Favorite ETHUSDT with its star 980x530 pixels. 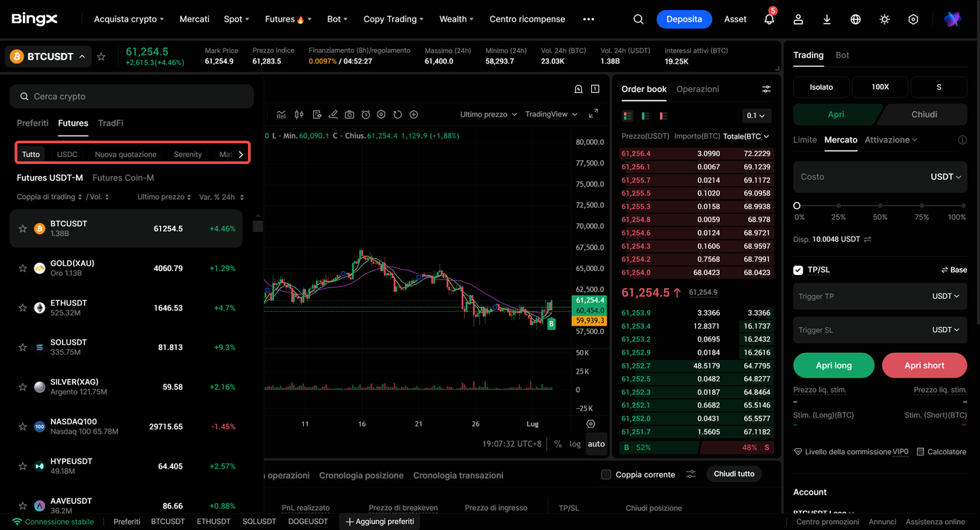tap(23, 308)
